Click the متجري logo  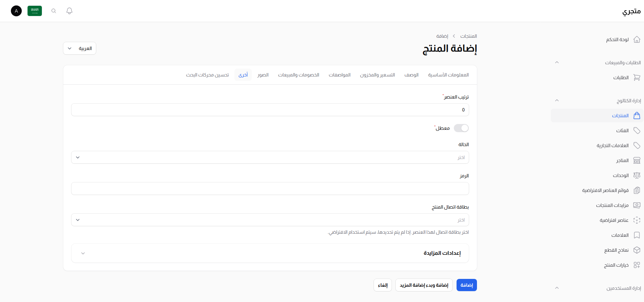coord(631,11)
